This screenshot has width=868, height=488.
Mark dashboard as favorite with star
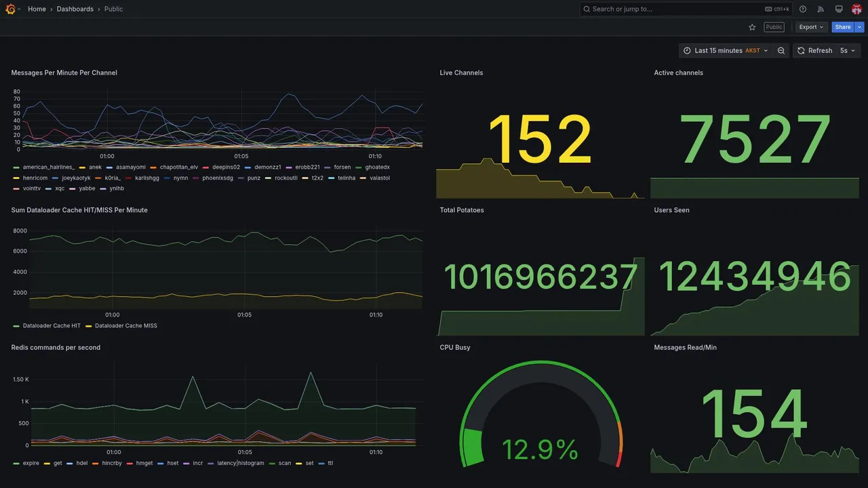pyautogui.click(x=752, y=27)
